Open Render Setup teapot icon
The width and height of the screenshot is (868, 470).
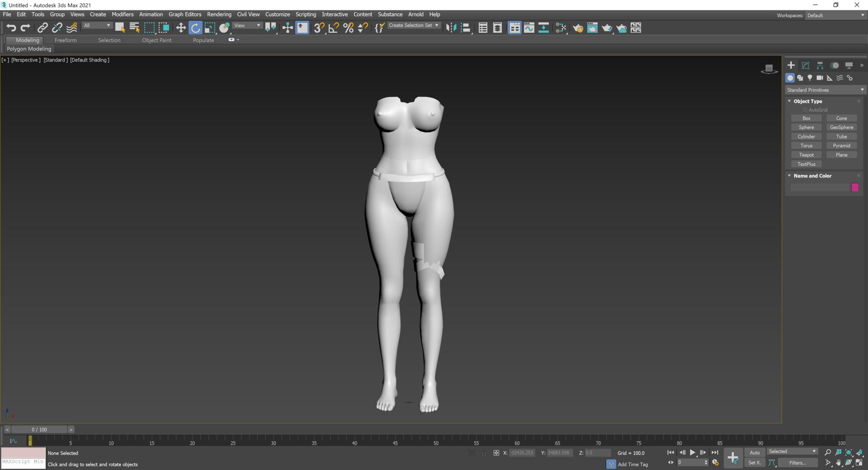tap(578, 28)
